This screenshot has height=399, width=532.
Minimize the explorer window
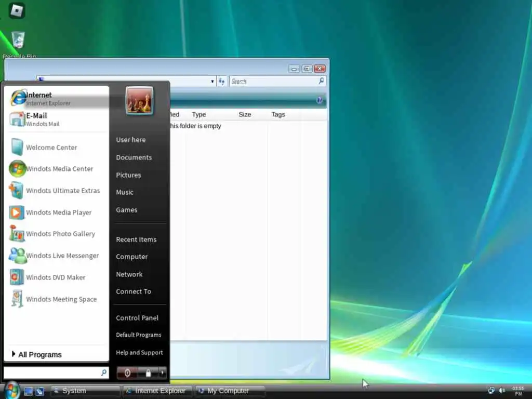[x=294, y=69]
